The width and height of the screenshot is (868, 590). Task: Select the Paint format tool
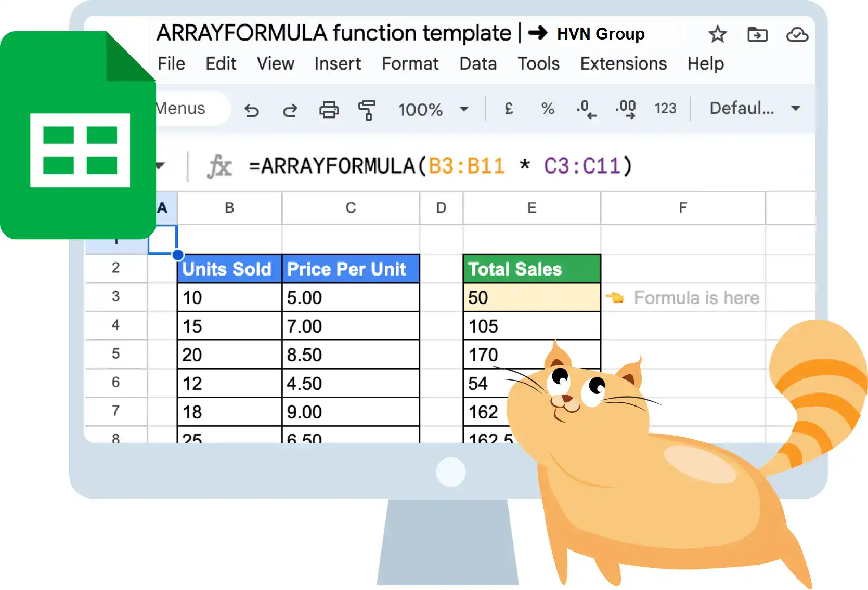click(x=367, y=110)
